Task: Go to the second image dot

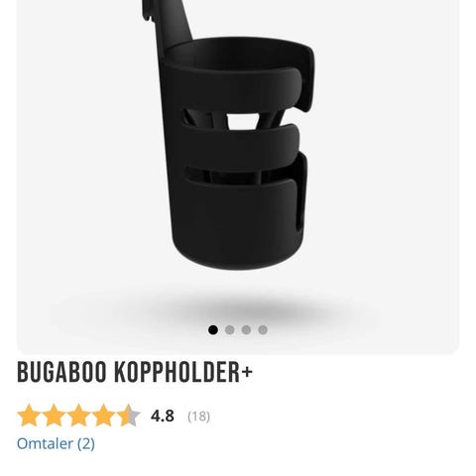Action: pyautogui.click(x=230, y=330)
